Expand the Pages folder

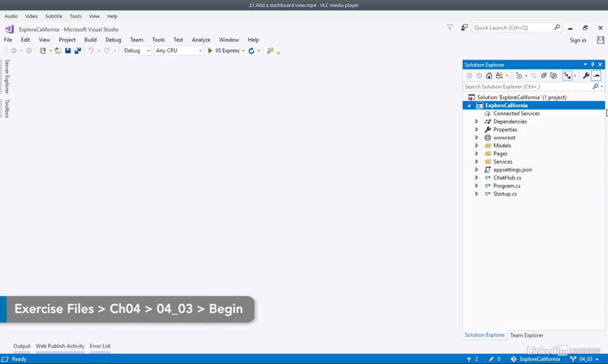point(477,154)
